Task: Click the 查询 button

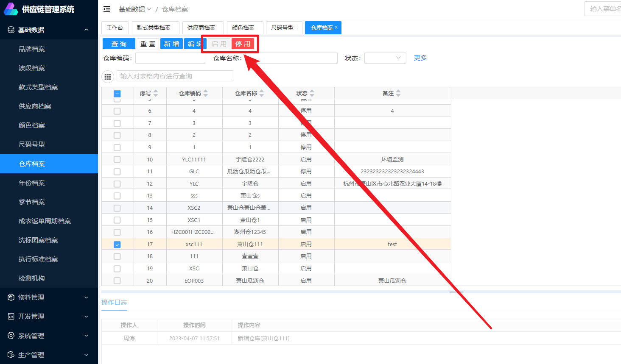Action: tap(119, 44)
